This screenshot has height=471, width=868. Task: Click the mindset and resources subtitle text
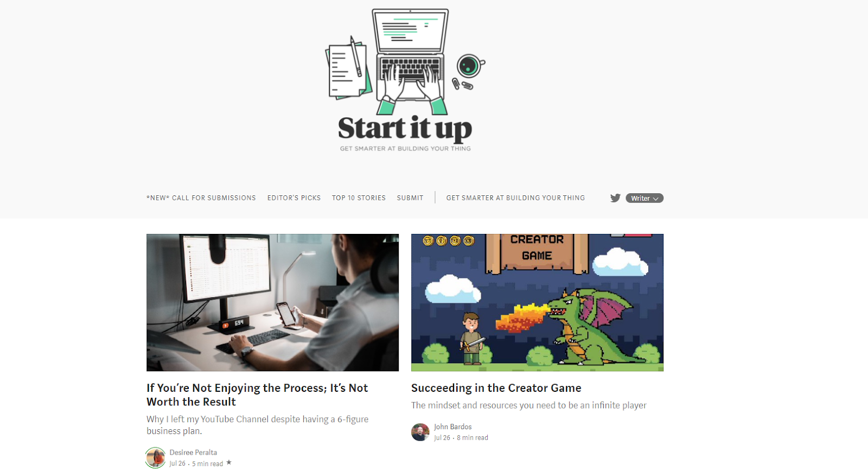click(529, 405)
